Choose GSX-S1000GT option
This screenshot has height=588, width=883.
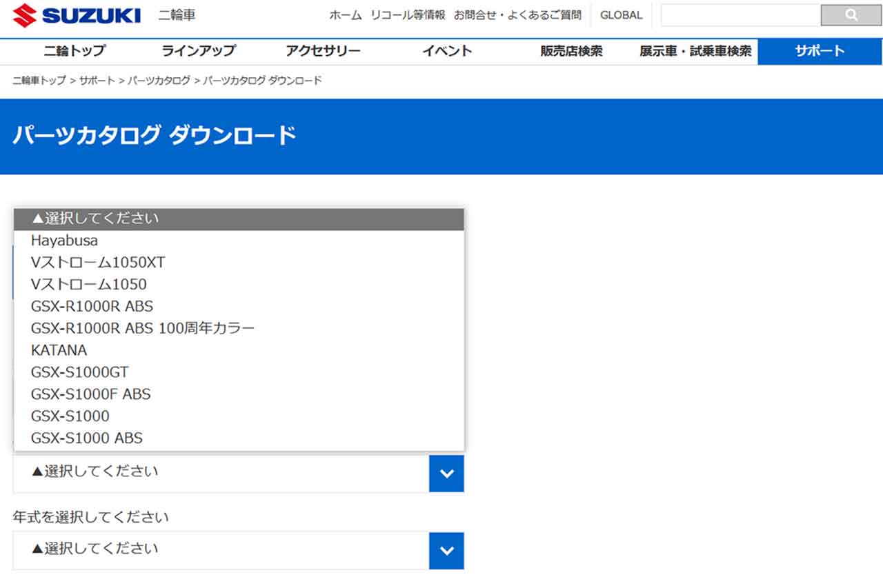click(x=239, y=372)
